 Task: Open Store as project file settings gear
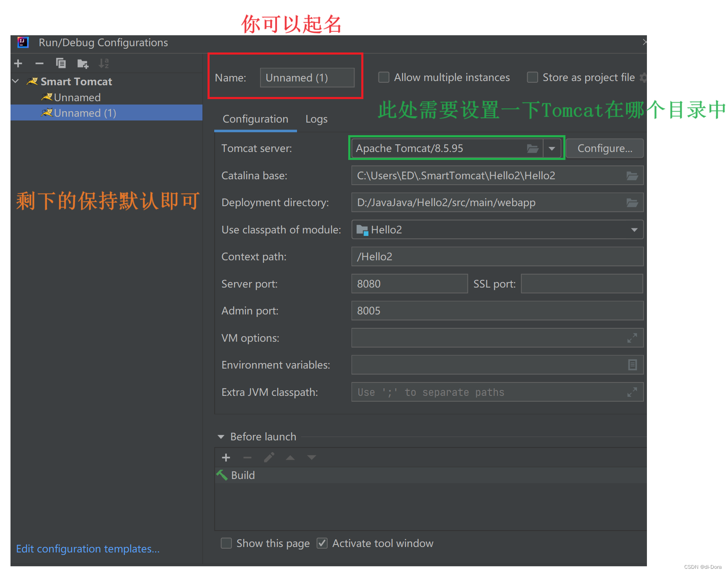(643, 77)
